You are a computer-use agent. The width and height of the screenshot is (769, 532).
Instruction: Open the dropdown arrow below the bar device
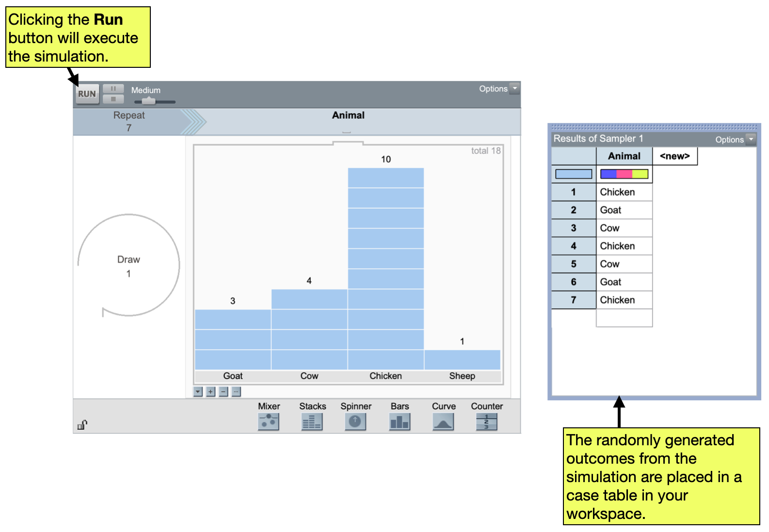(198, 391)
